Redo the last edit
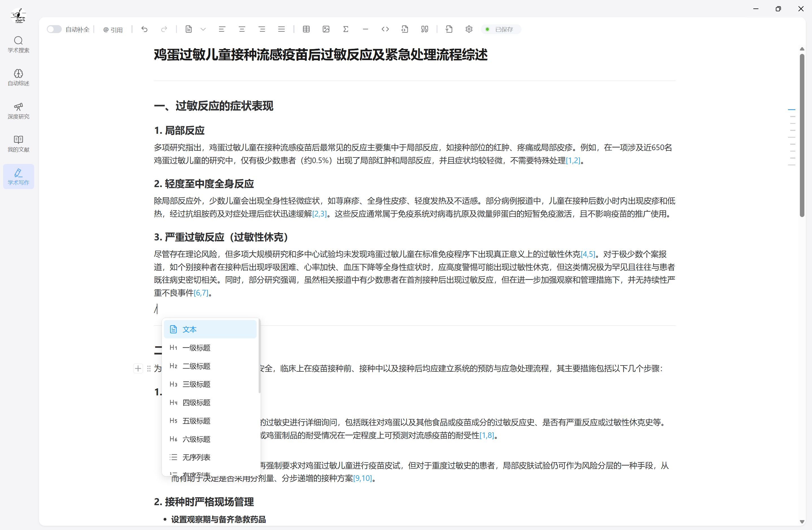 point(164,29)
